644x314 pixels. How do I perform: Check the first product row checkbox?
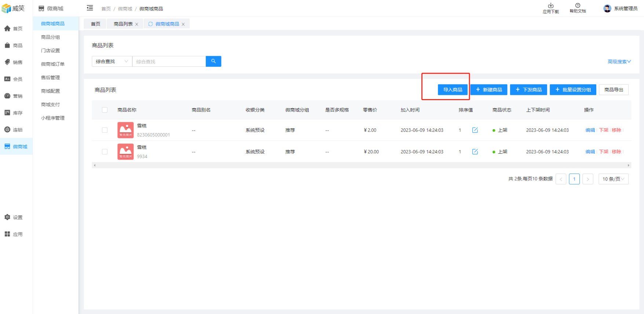(x=105, y=130)
